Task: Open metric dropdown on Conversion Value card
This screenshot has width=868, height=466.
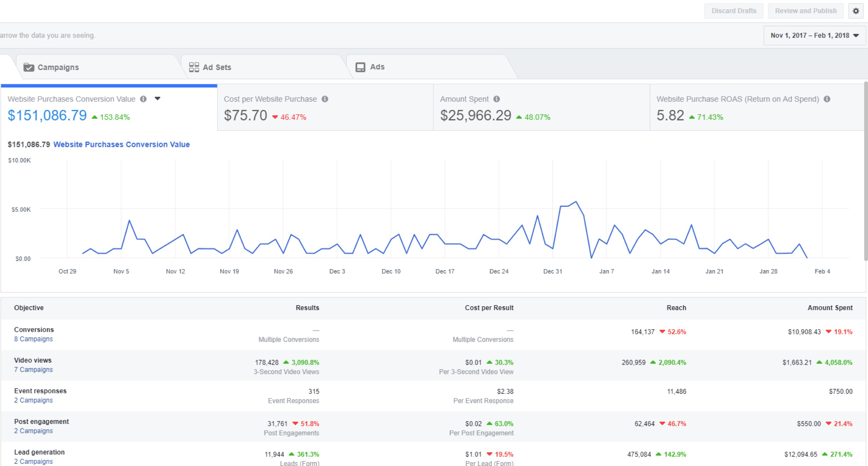Action: (x=158, y=98)
